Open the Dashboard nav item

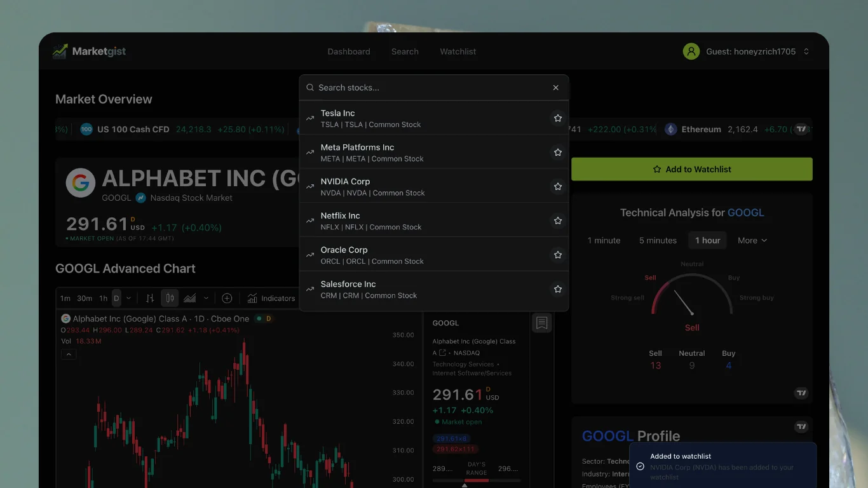tap(349, 51)
